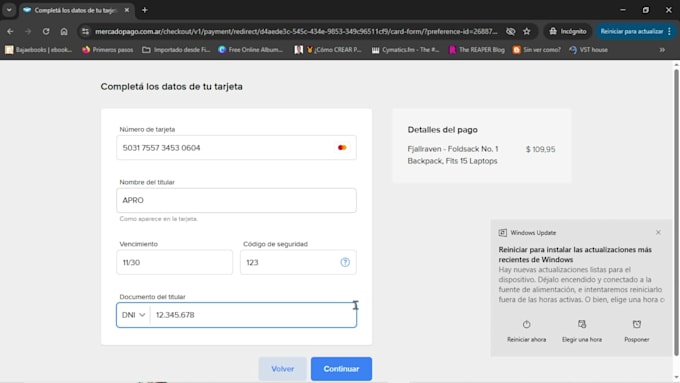
Task: Open the browser home icon
Action: [x=64, y=31]
